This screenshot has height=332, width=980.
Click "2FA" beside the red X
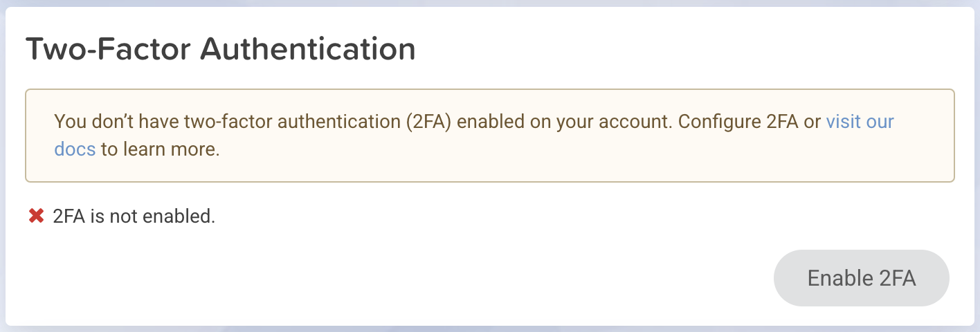click(x=69, y=216)
